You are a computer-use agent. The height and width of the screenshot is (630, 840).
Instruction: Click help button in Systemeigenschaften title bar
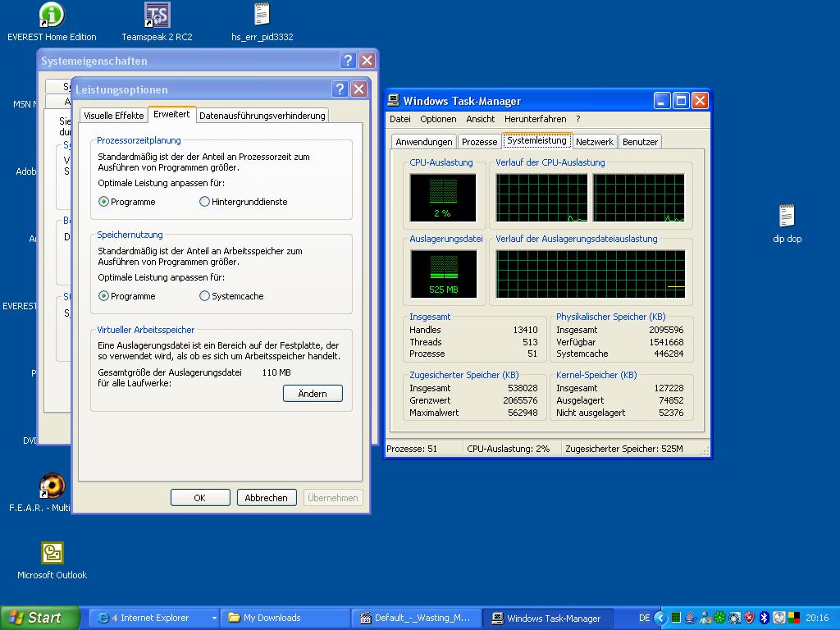[x=348, y=60]
